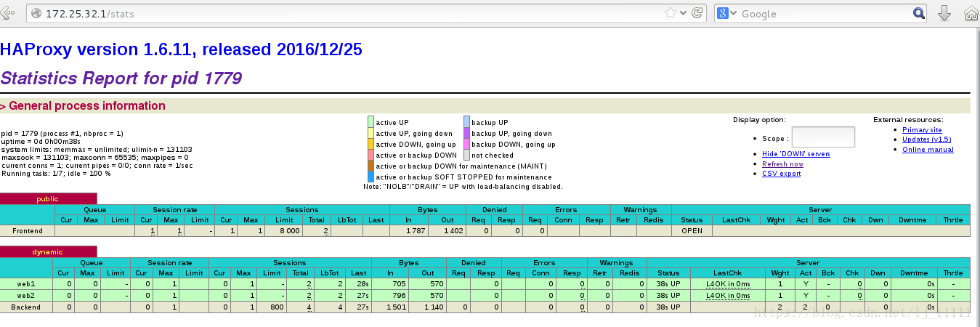Reload the page with refresh icon
The image size is (980, 327).
697,13
